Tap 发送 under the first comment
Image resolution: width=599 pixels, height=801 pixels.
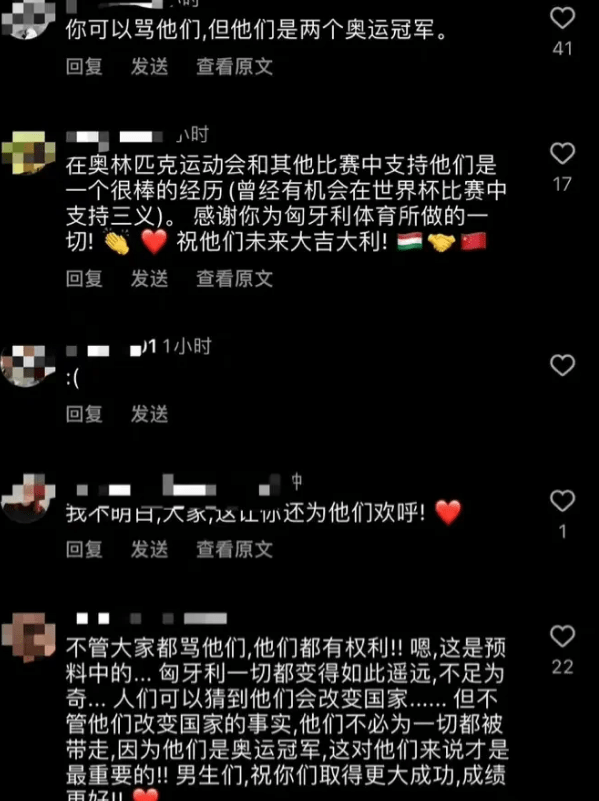click(150, 66)
